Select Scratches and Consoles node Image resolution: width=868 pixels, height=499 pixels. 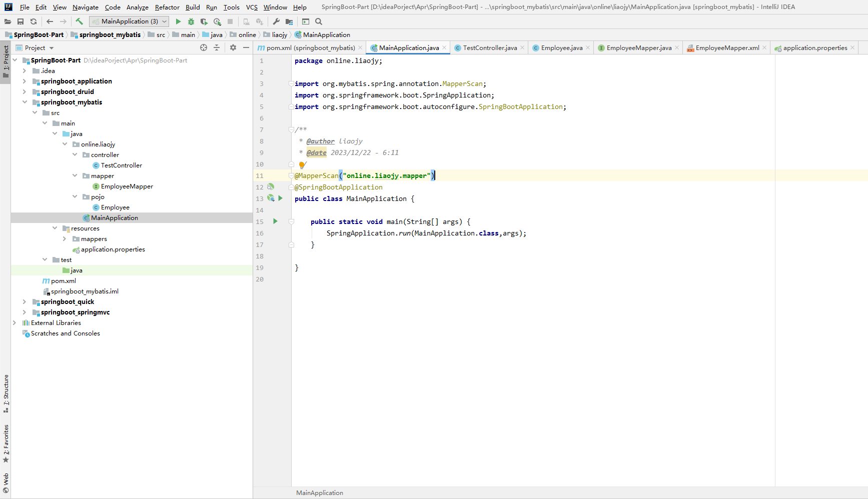coord(65,333)
